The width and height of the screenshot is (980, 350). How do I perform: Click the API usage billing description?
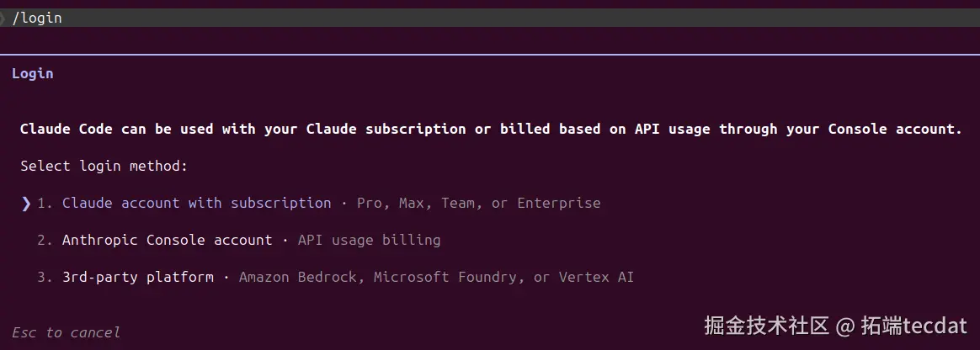click(x=369, y=240)
